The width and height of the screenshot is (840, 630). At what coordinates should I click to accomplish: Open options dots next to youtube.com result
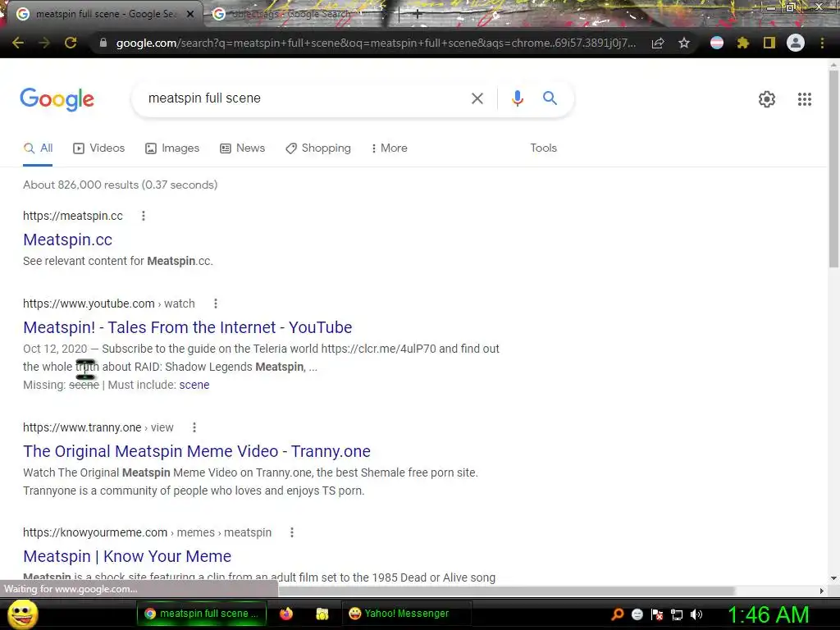tap(216, 304)
